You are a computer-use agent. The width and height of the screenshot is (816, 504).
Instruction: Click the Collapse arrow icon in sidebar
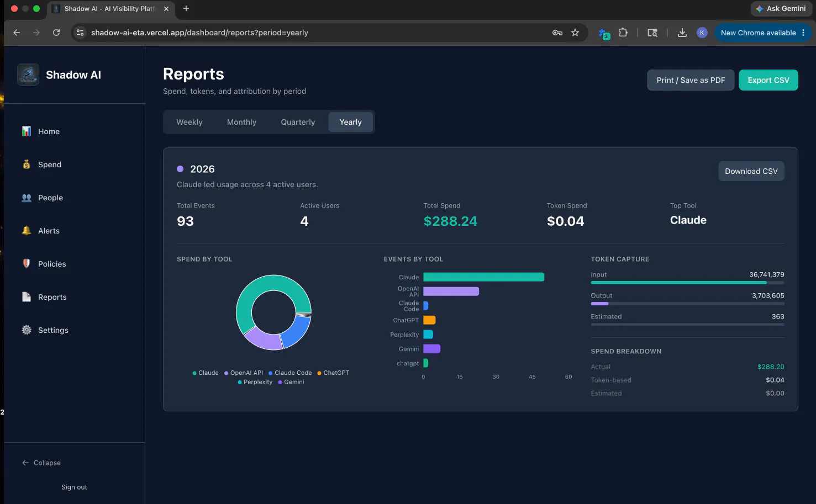[25, 463]
